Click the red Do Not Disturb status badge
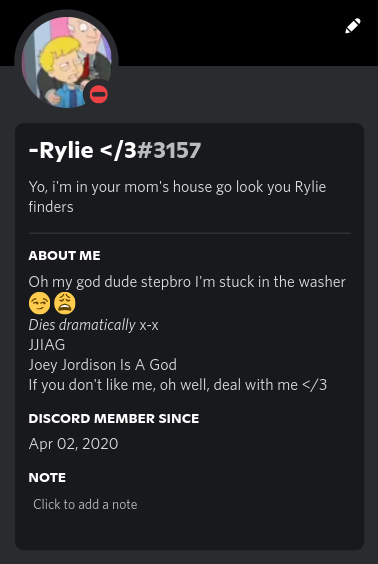378x564 pixels. (x=99, y=95)
